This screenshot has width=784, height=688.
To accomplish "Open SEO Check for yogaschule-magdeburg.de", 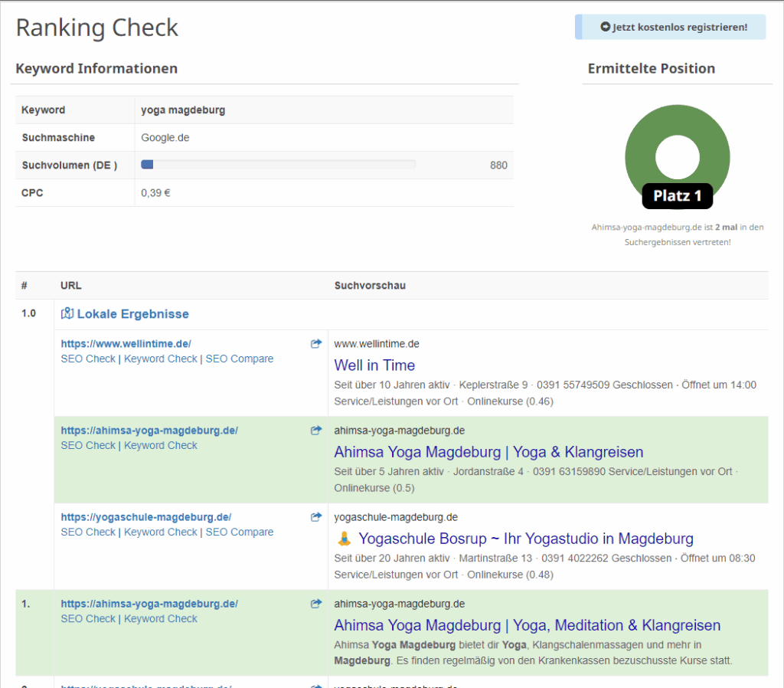I will click(x=88, y=532).
